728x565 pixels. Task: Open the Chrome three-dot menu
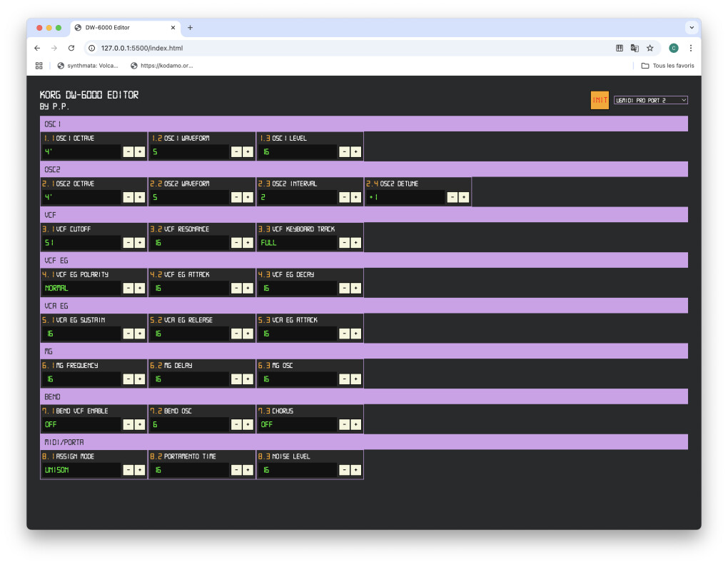[x=691, y=48]
